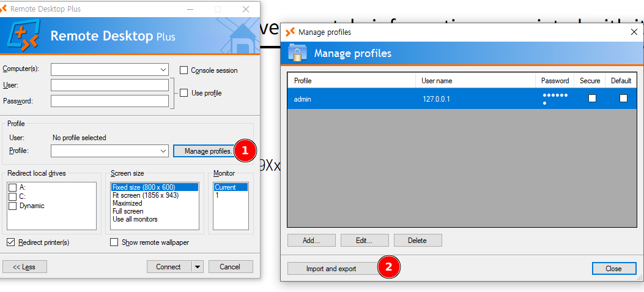Open the Connect button arrow menu
The width and height of the screenshot is (644, 292).
198,267
